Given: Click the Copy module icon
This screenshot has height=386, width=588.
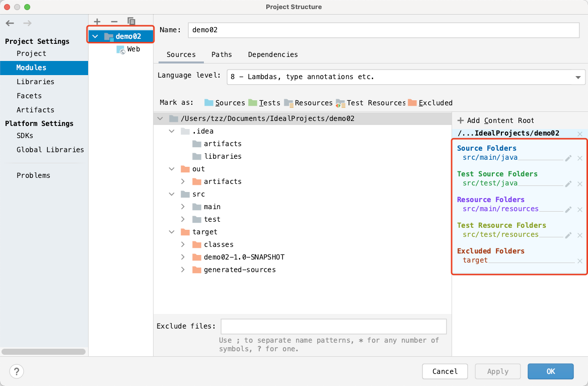Looking at the screenshot, I should (x=131, y=21).
